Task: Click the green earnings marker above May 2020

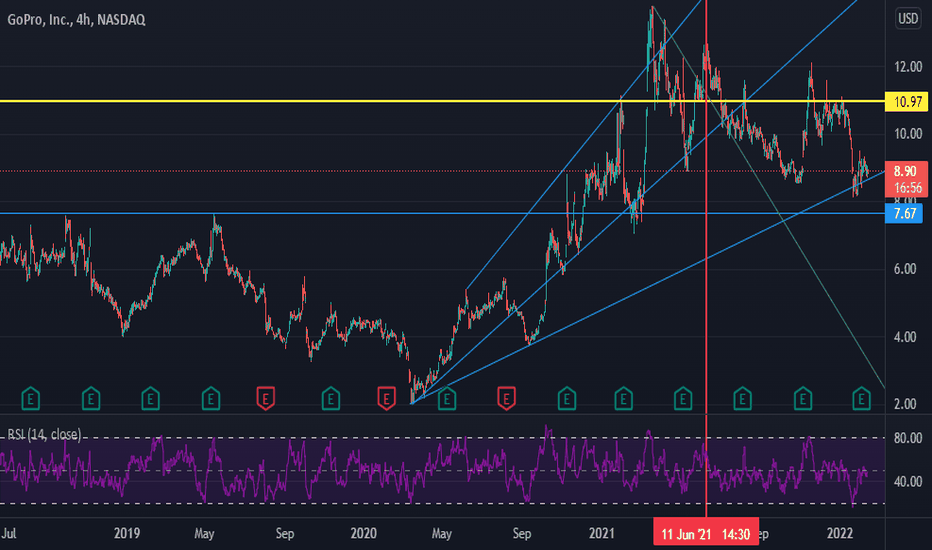Action: point(447,398)
